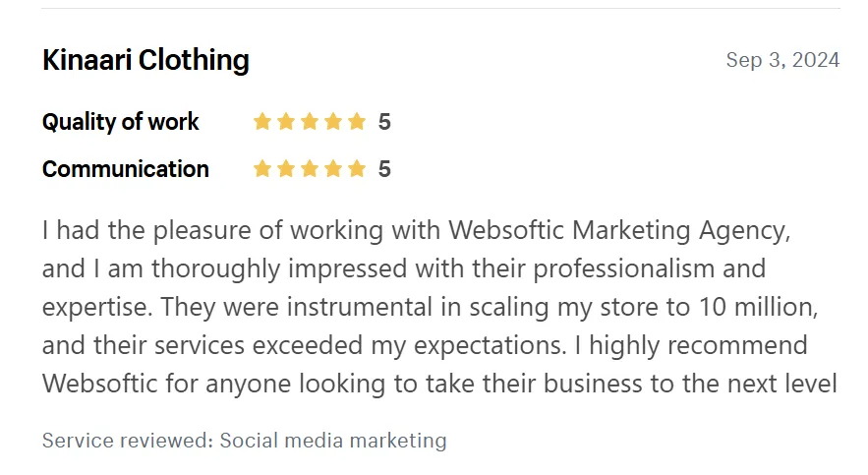Click the second Quality of work star
Screen dimensions: 868x475
[286, 121]
